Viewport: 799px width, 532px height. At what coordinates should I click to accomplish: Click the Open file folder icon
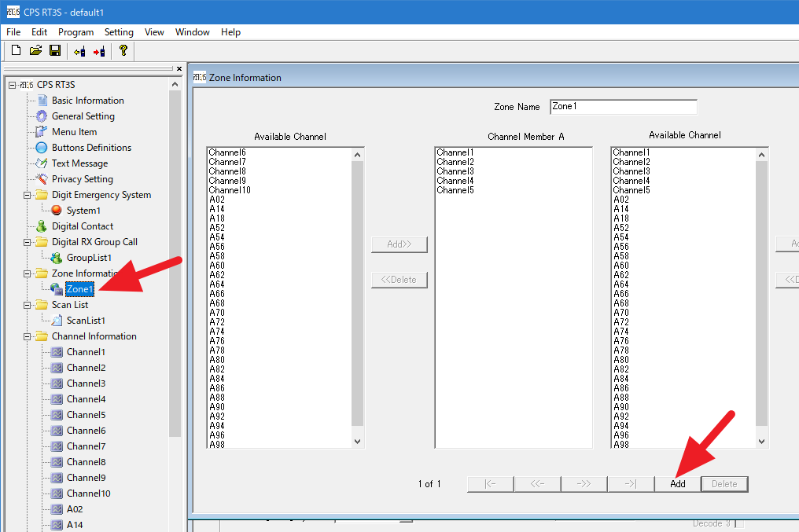[35, 51]
